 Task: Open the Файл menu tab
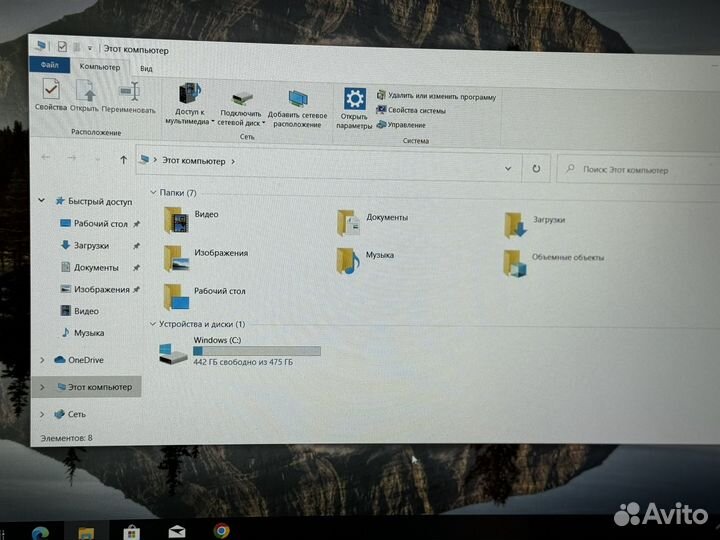pyautogui.click(x=49, y=66)
